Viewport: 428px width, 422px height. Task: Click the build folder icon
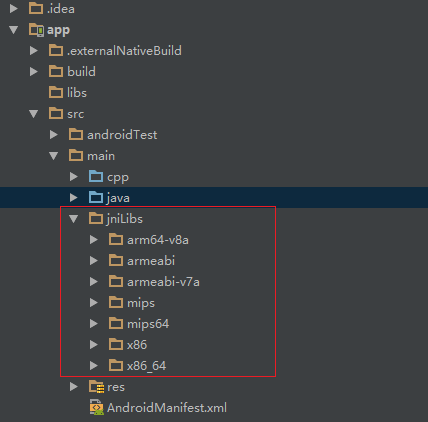tap(56, 71)
